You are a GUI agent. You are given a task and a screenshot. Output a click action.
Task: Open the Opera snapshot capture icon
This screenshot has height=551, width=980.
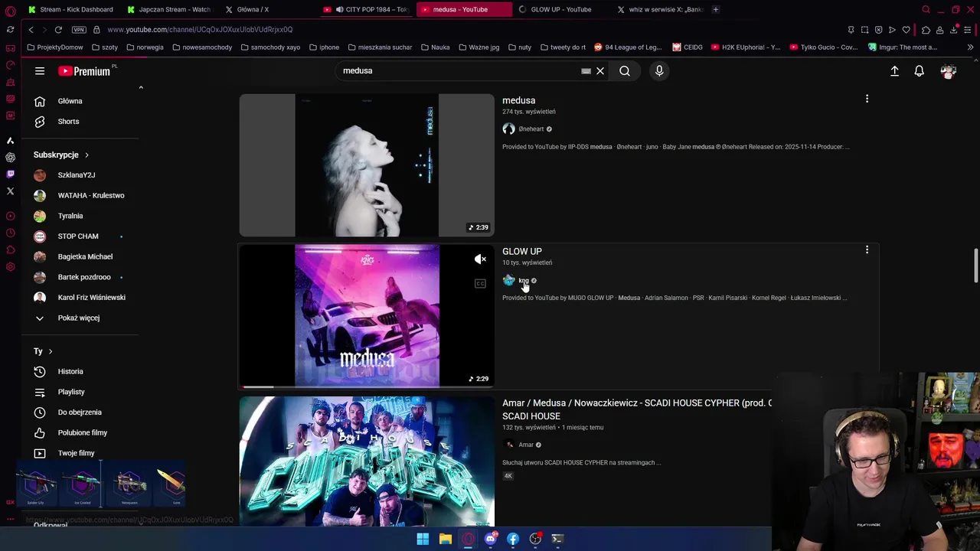(864, 30)
